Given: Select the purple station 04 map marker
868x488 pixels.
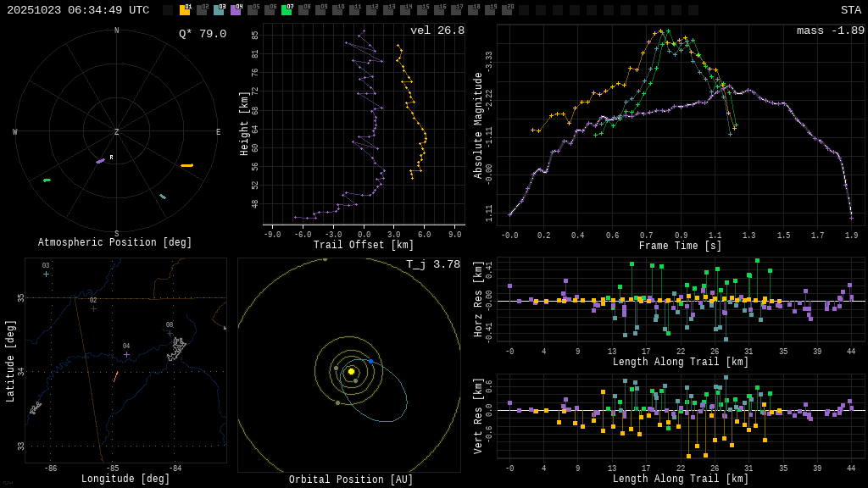Looking at the screenshot, I should point(126,354).
